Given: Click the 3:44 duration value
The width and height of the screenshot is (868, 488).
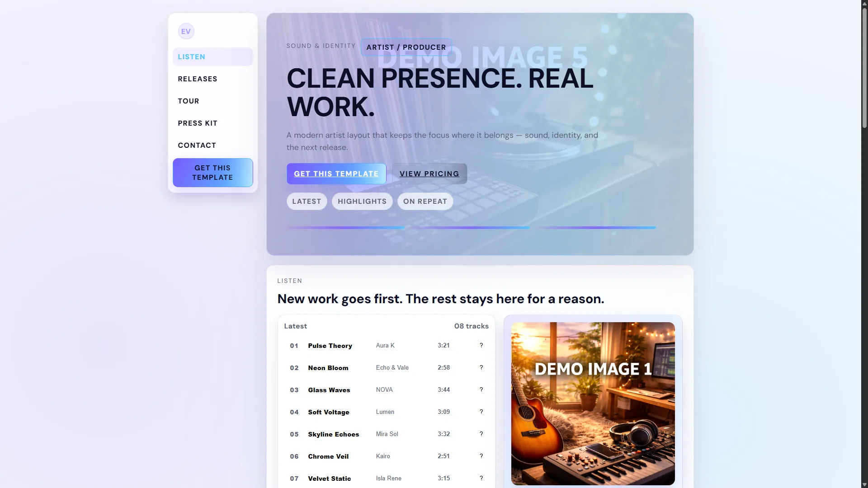Looking at the screenshot, I should point(443,389).
